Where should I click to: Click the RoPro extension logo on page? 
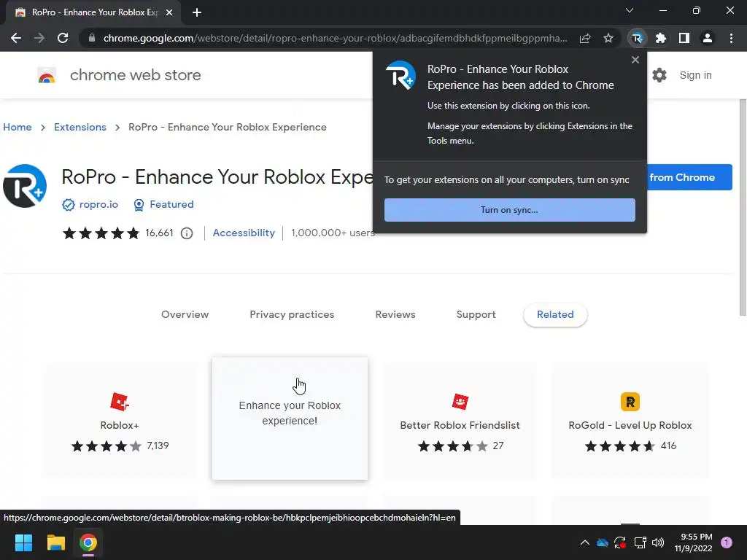coord(25,186)
